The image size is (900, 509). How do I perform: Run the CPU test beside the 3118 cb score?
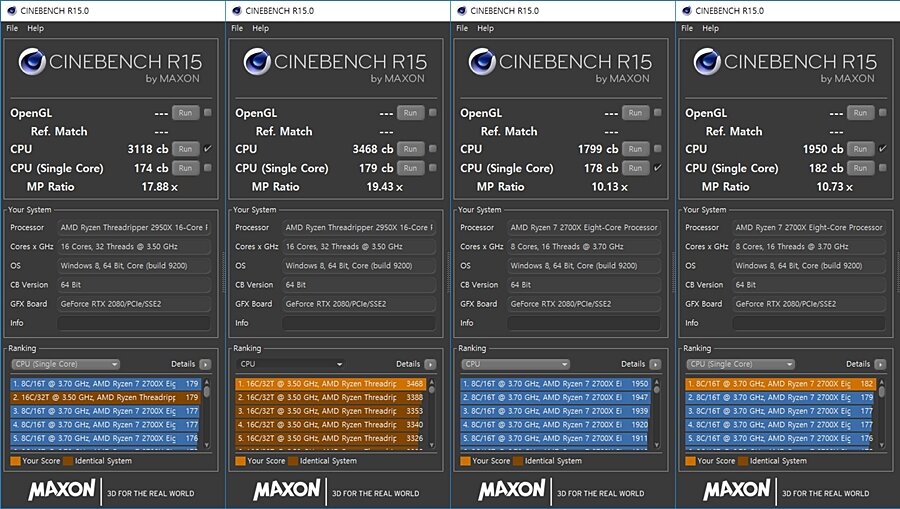pyautogui.click(x=185, y=149)
